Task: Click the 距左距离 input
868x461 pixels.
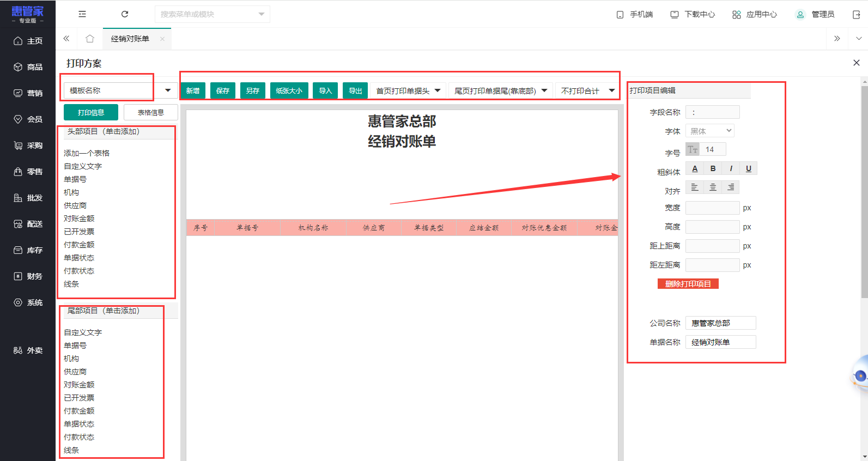Action: click(713, 265)
